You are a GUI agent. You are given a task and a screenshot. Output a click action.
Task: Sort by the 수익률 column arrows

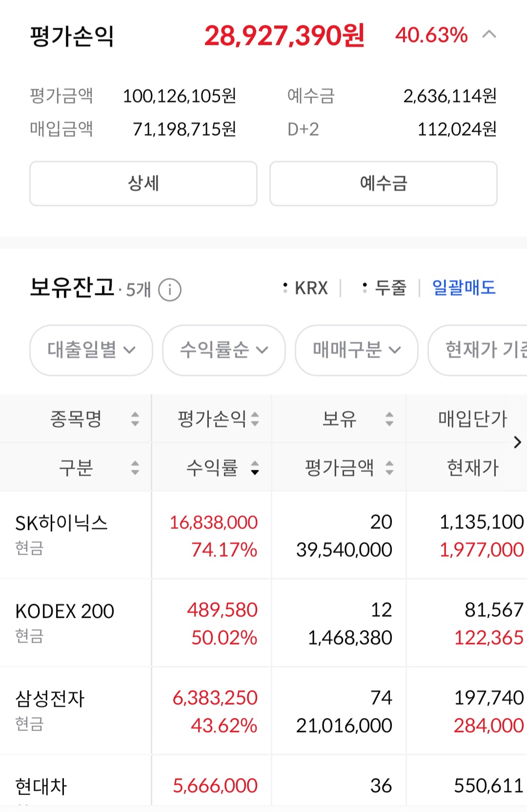pos(255,468)
